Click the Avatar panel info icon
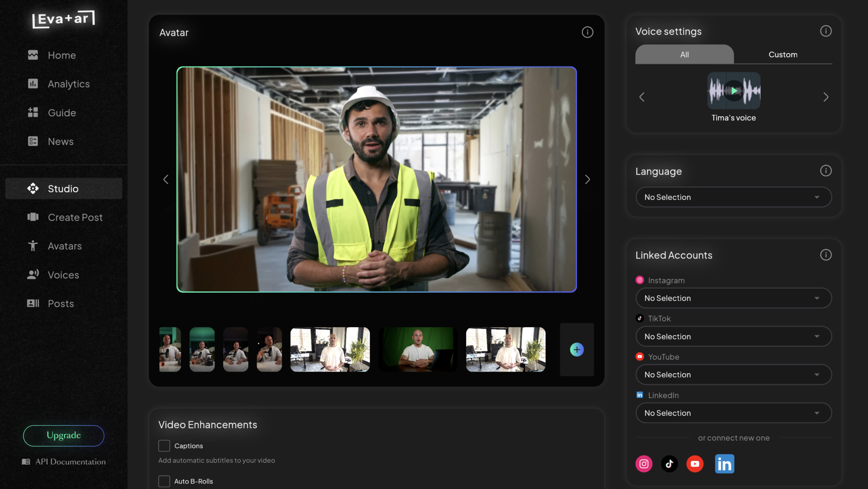The image size is (868, 489). pos(587,32)
